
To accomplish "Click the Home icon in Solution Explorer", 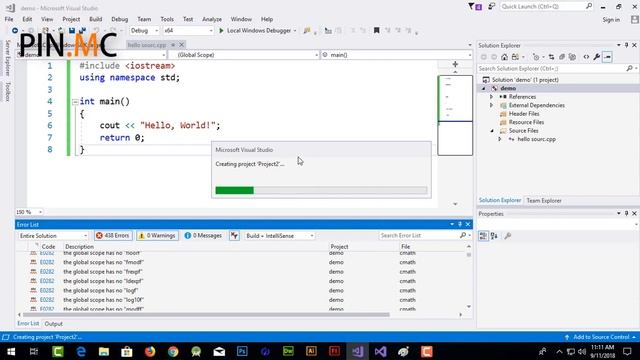I will point(504,57).
